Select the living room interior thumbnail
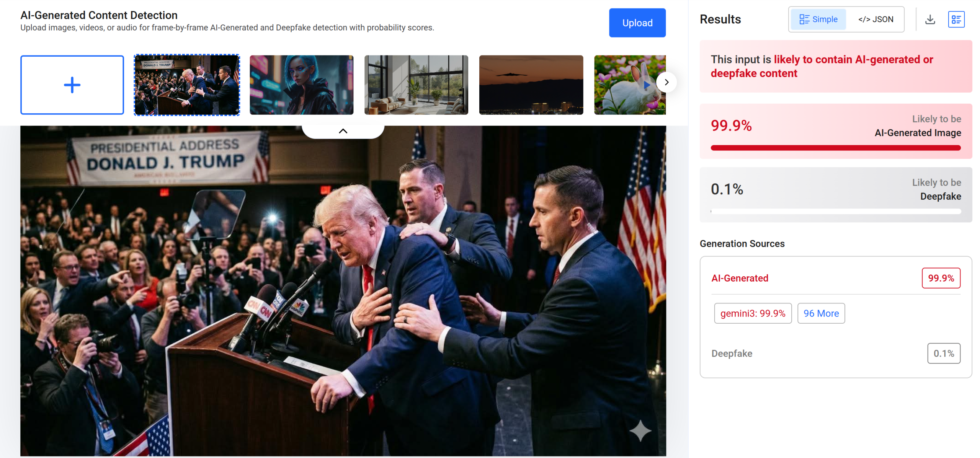The height and width of the screenshot is (458, 980). (416, 85)
